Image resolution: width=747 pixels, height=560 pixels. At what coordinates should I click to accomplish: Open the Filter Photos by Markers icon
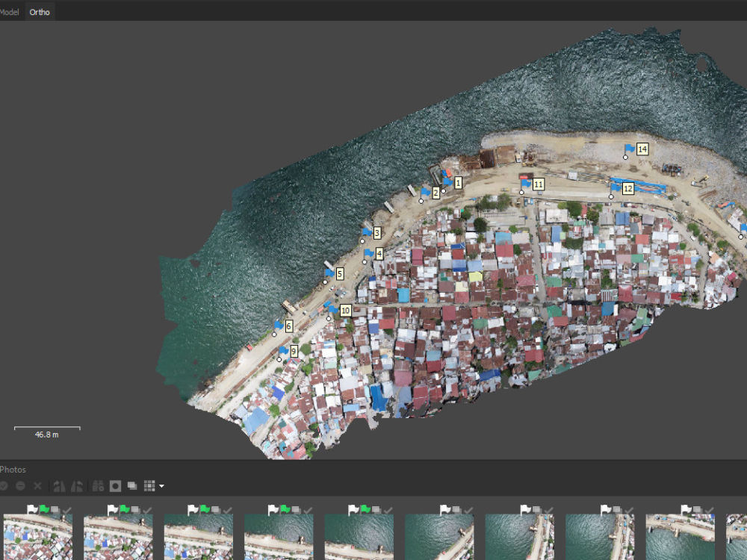(x=98, y=486)
